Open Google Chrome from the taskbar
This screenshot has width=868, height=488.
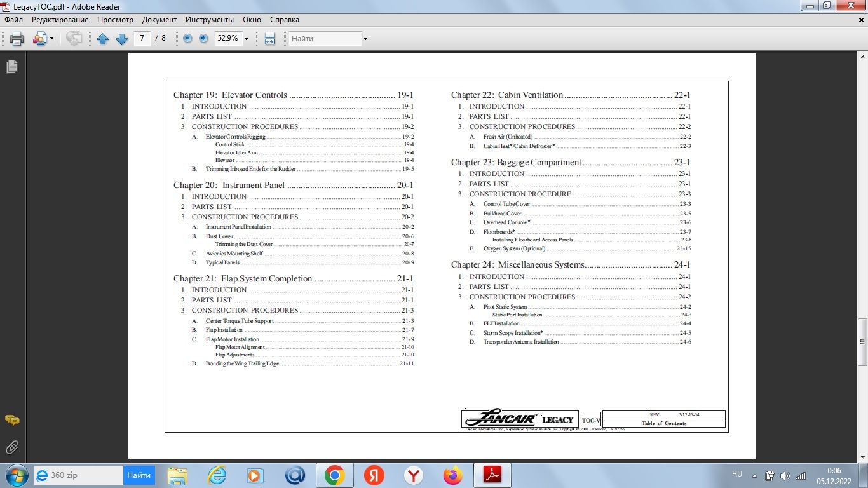point(334,475)
